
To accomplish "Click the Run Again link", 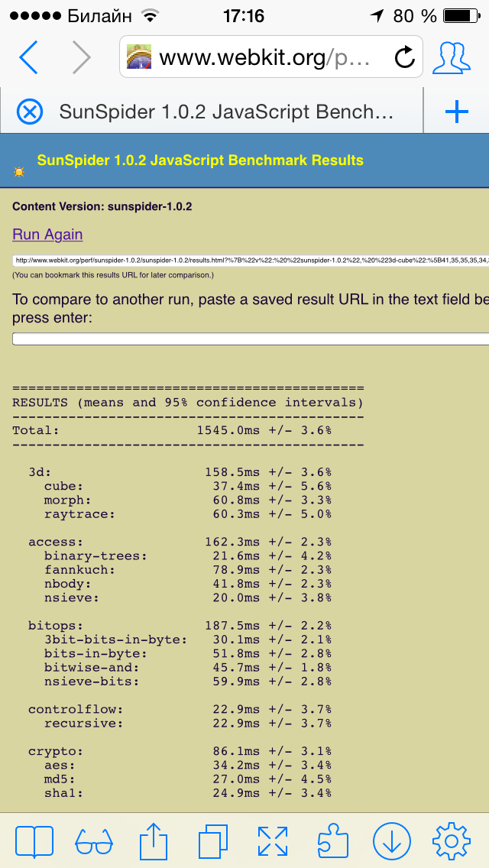I will 47,234.
